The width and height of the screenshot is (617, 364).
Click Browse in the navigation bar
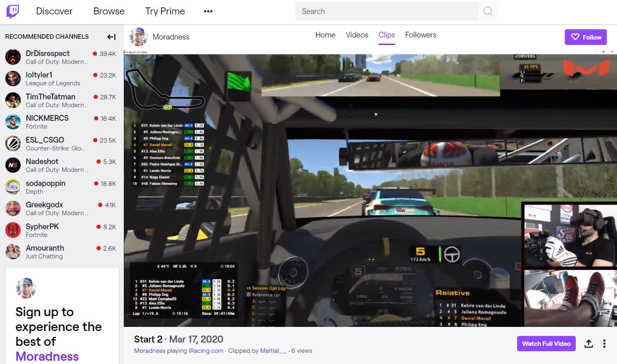coord(109,11)
